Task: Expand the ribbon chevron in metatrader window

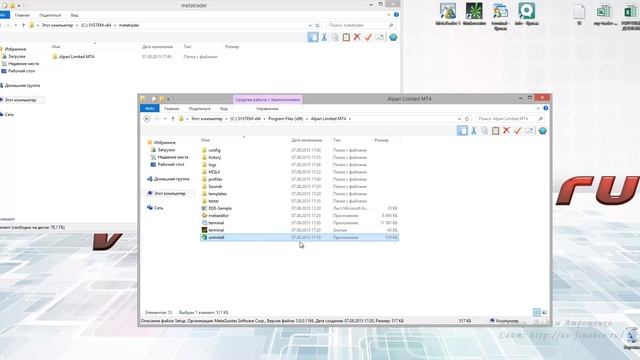Action: pyautogui.click(x=388, y=15)
